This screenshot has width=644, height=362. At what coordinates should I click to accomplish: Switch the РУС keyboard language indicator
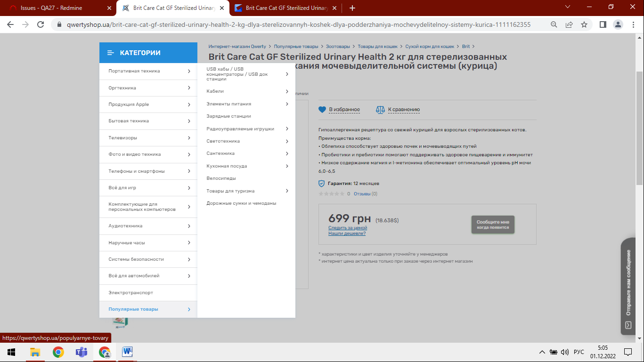pyautogui.click(x=579, y=352)
